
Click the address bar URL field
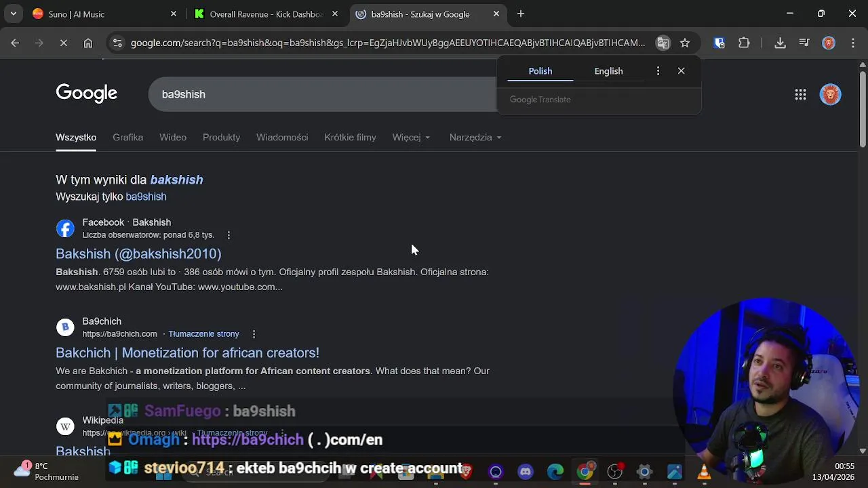(x=388, y=43)
